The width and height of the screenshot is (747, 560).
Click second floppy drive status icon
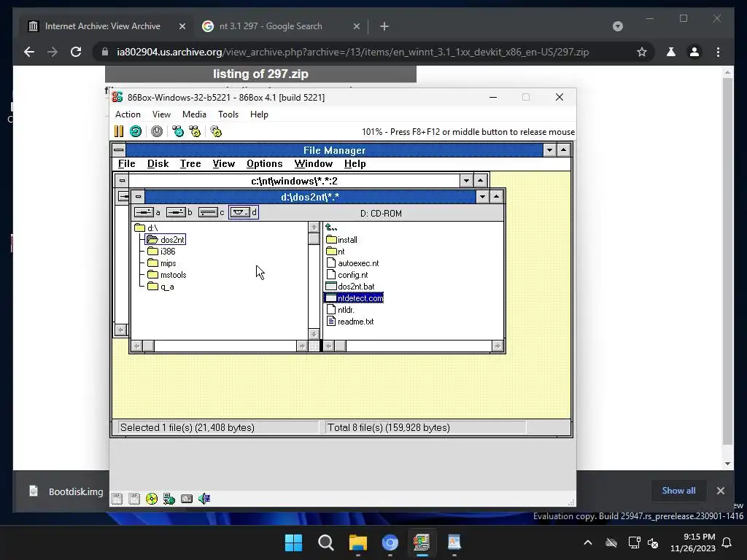[134, 499]
